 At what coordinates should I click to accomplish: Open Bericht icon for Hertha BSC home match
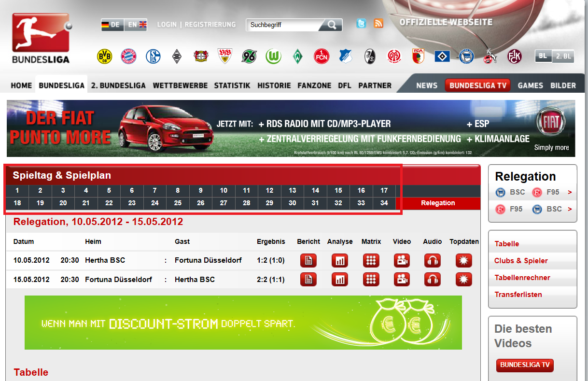(x=308, y=261)
